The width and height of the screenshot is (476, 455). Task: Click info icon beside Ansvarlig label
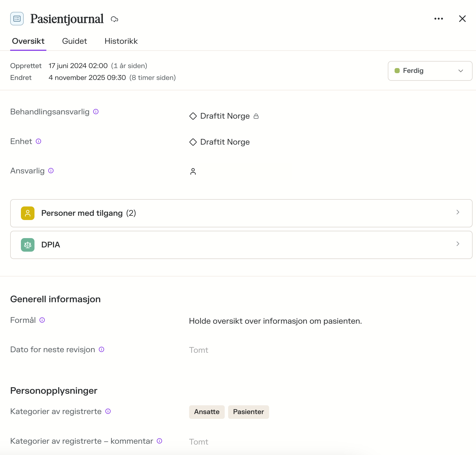[51, 171]
